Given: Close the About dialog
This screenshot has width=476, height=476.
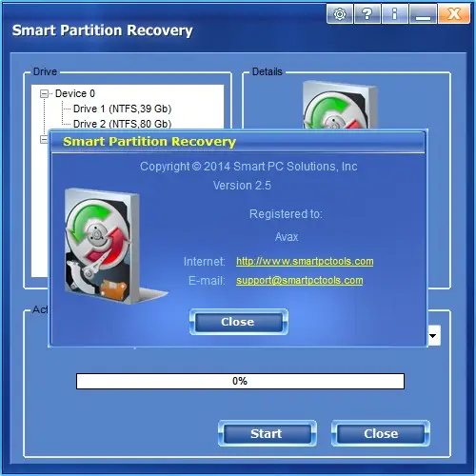Looking at the screenshot, I should coord(239,322).
